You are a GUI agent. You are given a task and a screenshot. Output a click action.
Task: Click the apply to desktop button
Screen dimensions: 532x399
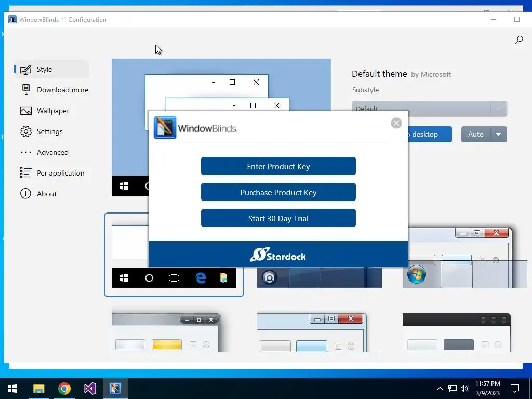(430, 135)
